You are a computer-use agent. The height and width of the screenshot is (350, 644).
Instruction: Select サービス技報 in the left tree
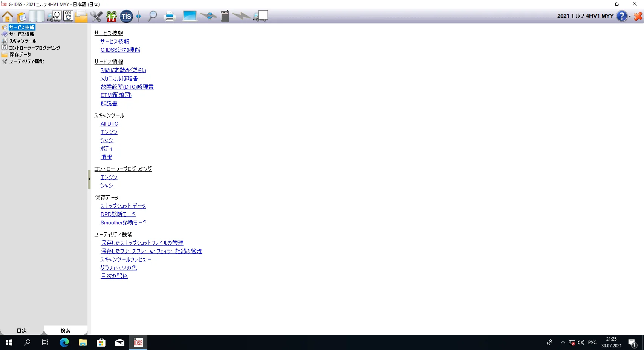(x=22, y=28)
